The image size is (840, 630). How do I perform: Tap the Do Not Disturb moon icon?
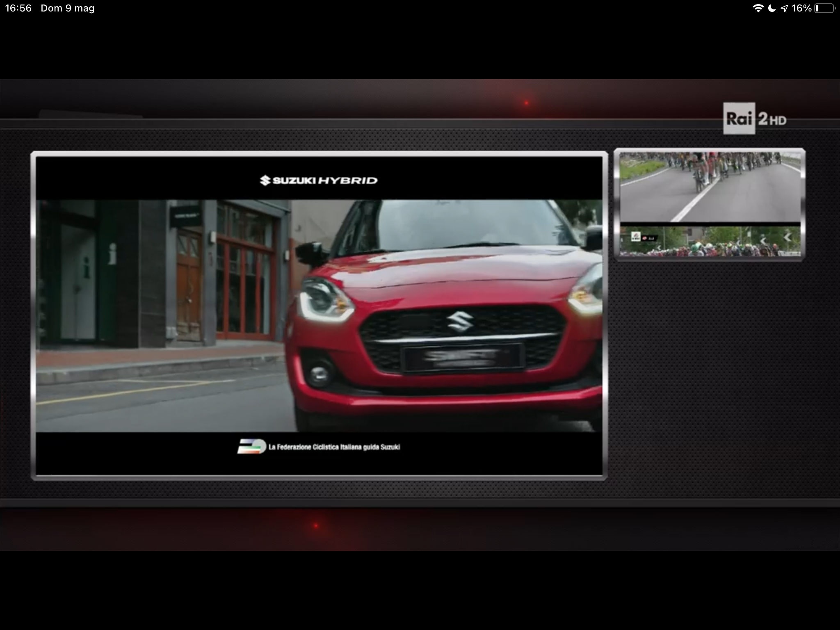[772, 8]
